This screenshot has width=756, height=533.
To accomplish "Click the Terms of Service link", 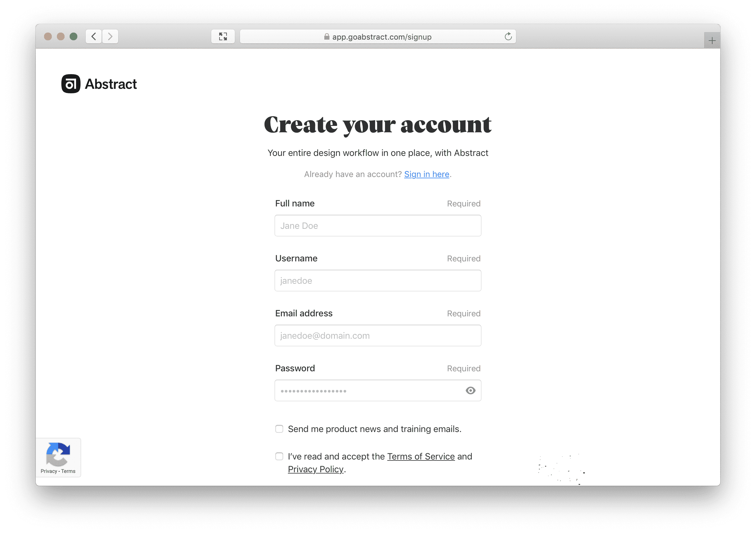I will pos(421,456).
